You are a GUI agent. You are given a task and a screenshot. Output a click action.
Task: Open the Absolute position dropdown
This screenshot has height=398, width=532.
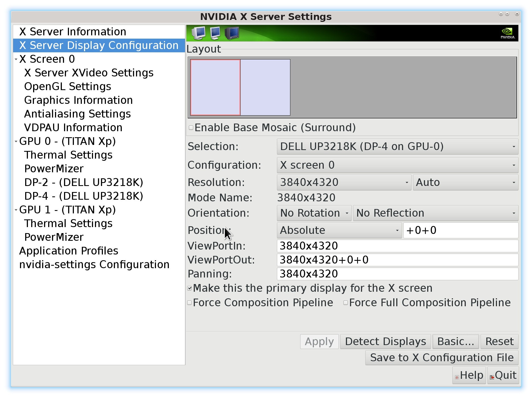coord(339,230)
